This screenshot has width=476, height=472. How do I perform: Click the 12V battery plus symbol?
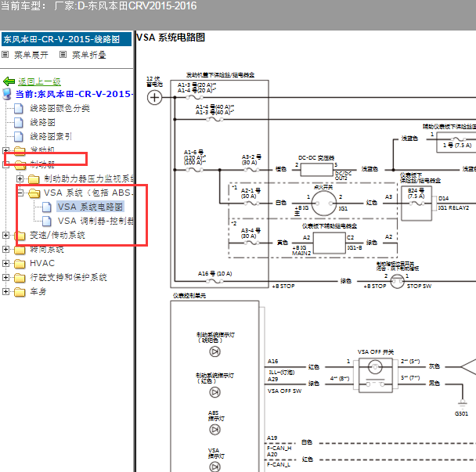pos(154,98)
